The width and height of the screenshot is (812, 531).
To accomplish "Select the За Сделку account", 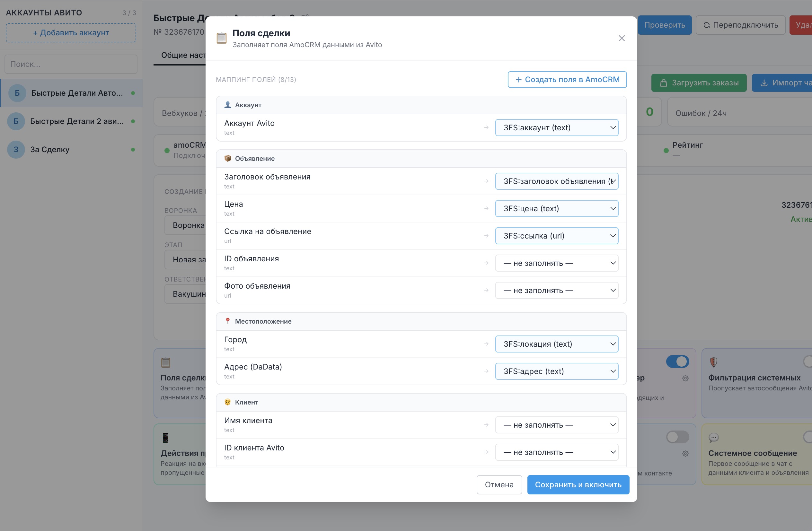I will click(71, 149).
